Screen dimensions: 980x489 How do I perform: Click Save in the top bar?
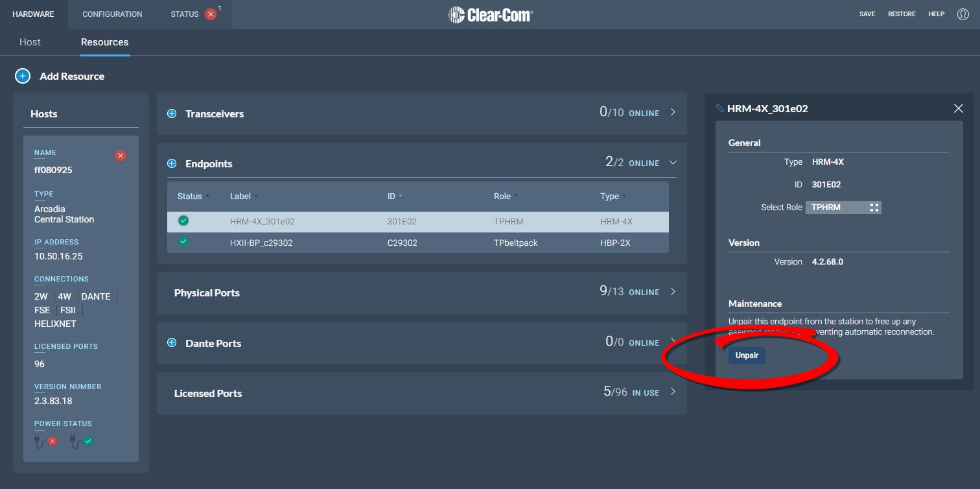click(x=867, y=14)
